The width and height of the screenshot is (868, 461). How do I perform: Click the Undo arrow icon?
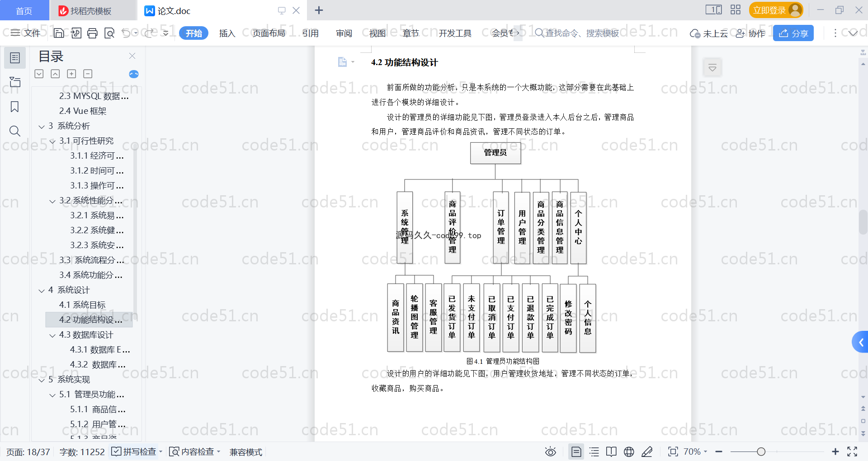coord(126,33)
